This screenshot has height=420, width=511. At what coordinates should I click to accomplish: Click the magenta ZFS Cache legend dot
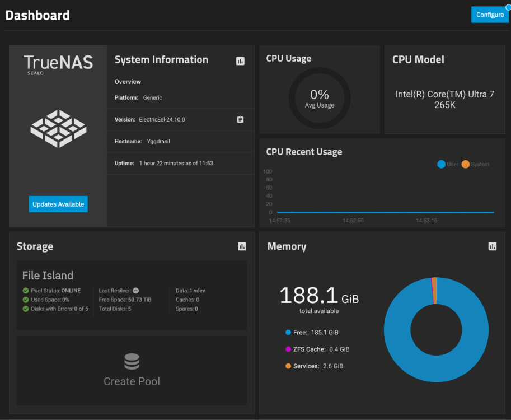click(x=288, y=349)
